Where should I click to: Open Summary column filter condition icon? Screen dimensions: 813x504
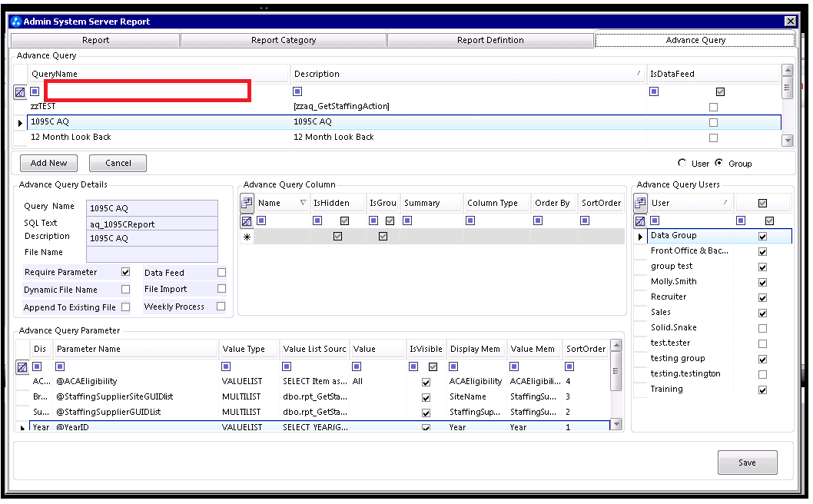click(x=407, y=220)
